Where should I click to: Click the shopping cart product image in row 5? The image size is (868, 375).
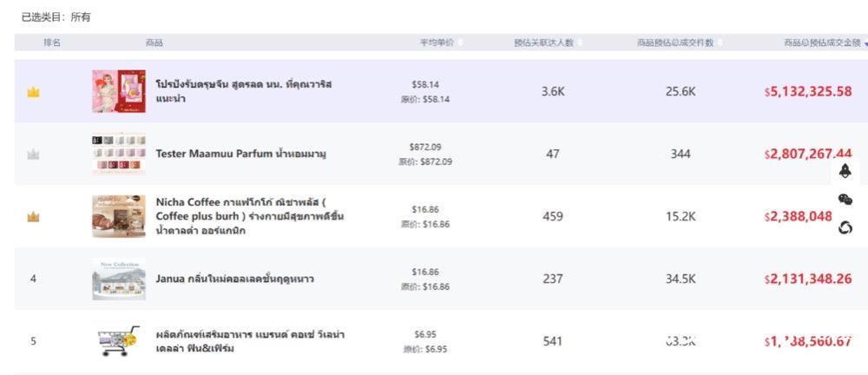(x=118, y=341)
